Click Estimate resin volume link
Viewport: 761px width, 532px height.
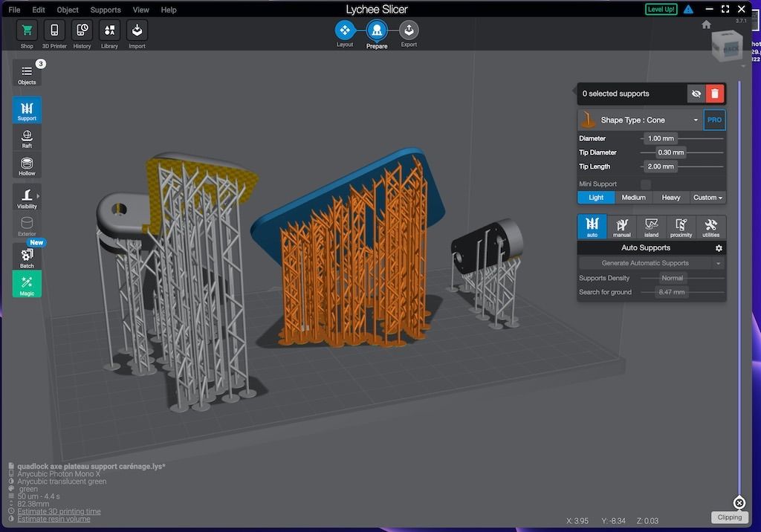[x=54, y=519]
